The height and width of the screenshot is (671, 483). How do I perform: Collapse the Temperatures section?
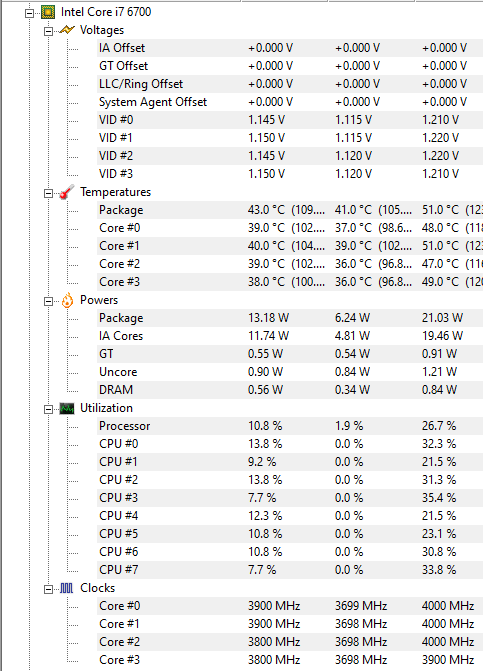48,193
